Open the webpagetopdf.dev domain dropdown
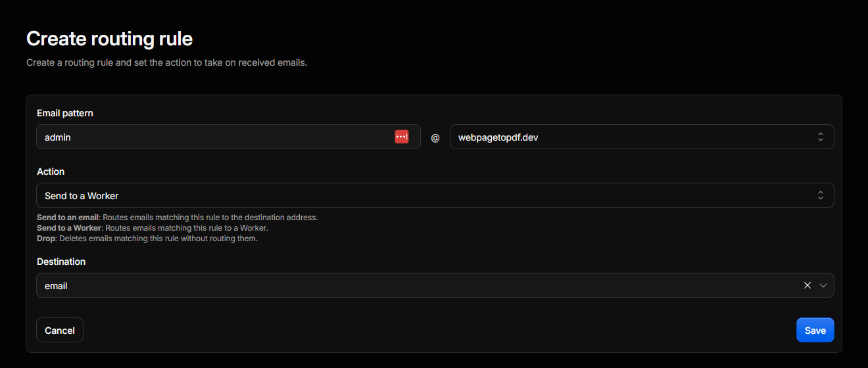The height and width of the screenshot is (368, 868). 642,137
